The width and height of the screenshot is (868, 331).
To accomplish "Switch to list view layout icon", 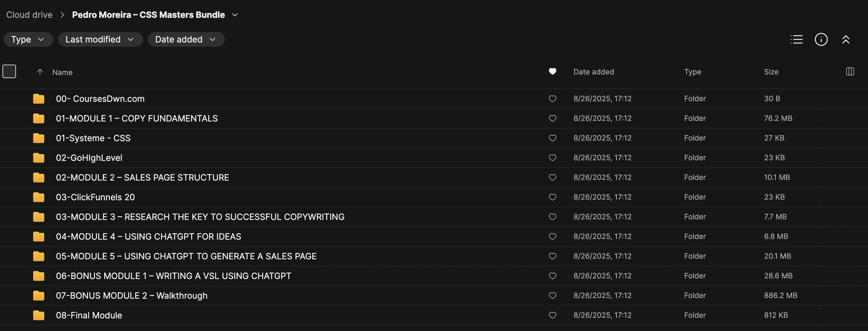I will coord(796,39).
